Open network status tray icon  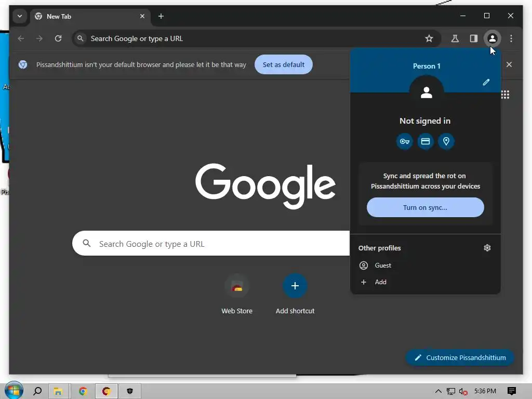click(450, 391)
